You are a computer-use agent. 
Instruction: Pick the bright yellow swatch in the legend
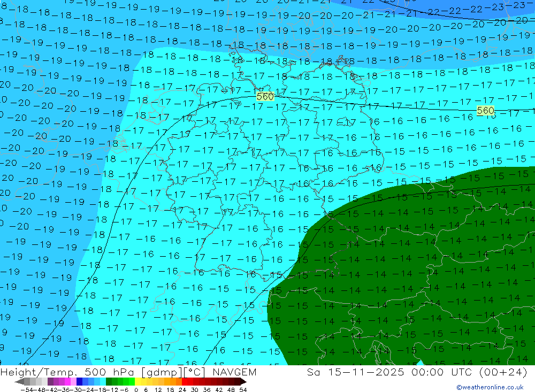(x=137, y=381)
